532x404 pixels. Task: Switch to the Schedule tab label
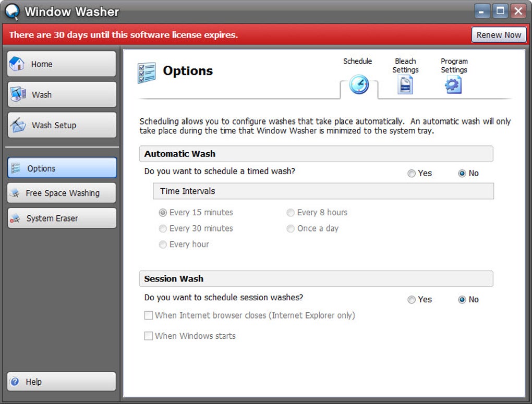[x=357, y=61]
